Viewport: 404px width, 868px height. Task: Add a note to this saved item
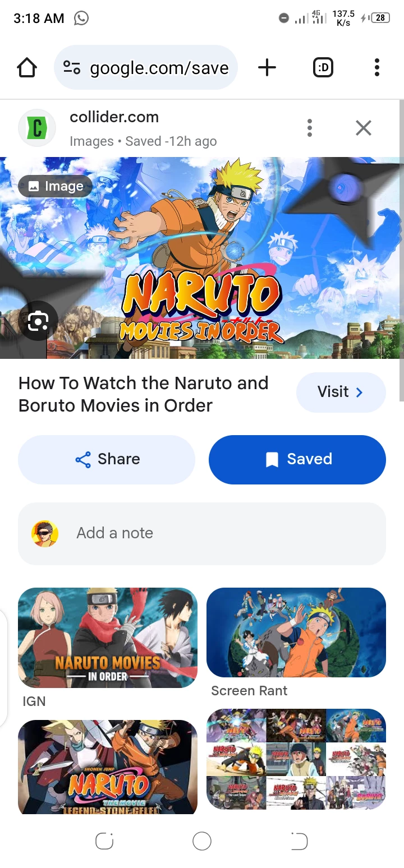coord(202,533)
